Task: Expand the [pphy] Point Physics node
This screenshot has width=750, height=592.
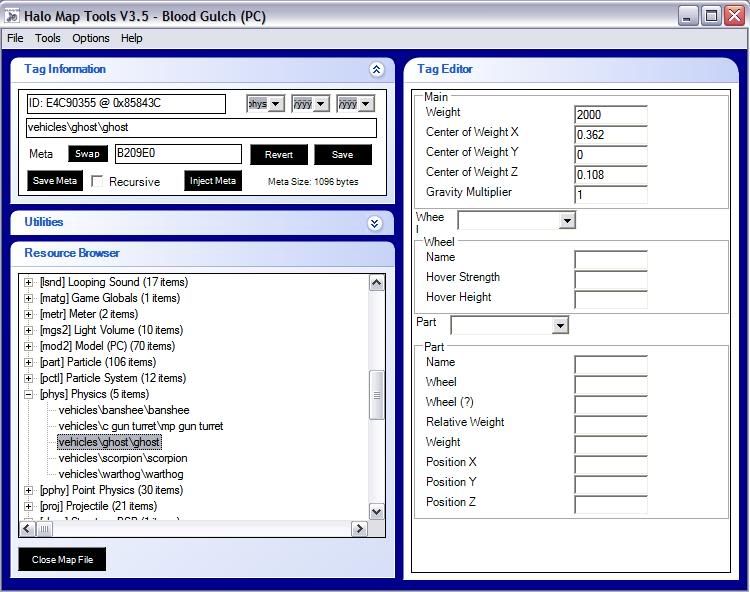Action: click(29, 491)
